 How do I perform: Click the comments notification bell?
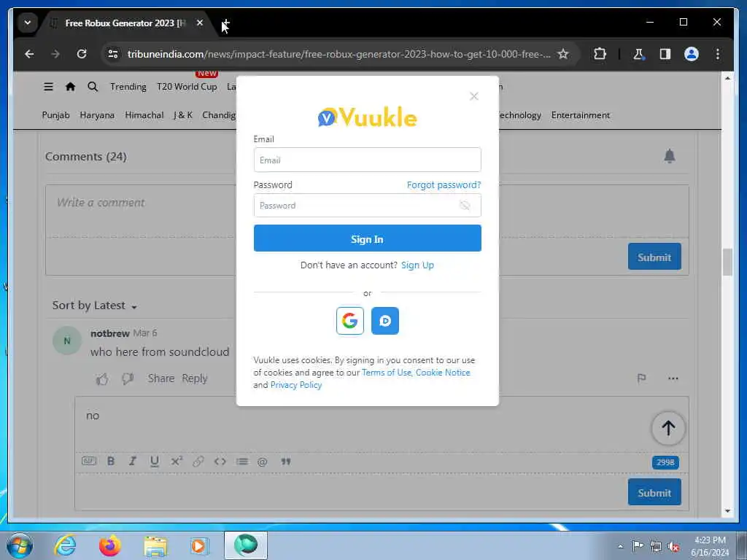[x=670, y=156]
